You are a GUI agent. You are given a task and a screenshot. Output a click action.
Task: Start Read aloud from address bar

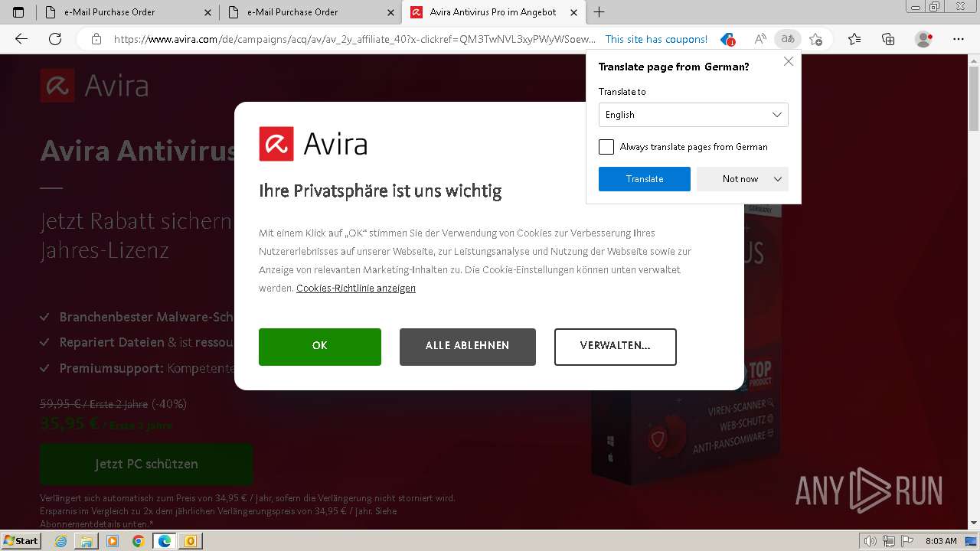click(760, 39)
